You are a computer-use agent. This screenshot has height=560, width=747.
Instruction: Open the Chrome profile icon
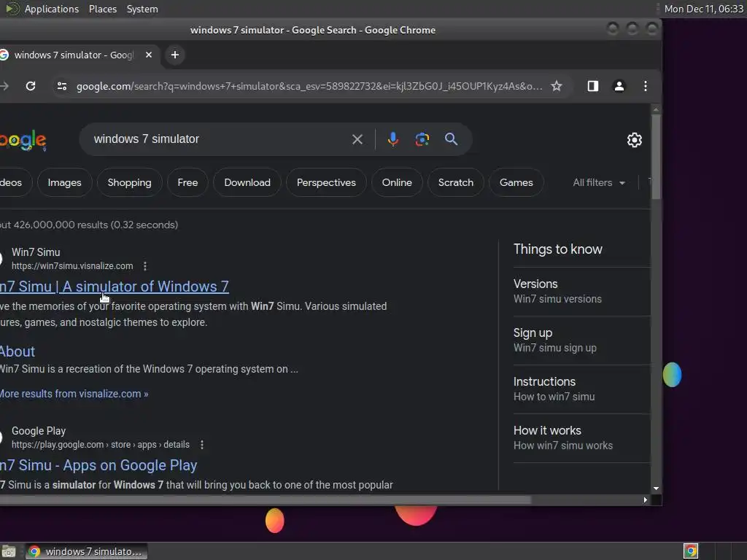619,86
